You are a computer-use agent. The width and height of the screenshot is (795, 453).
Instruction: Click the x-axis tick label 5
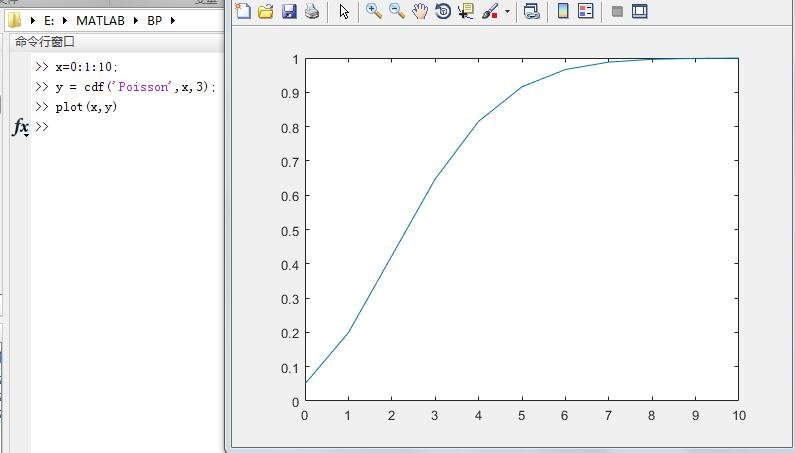pos(521,415)
